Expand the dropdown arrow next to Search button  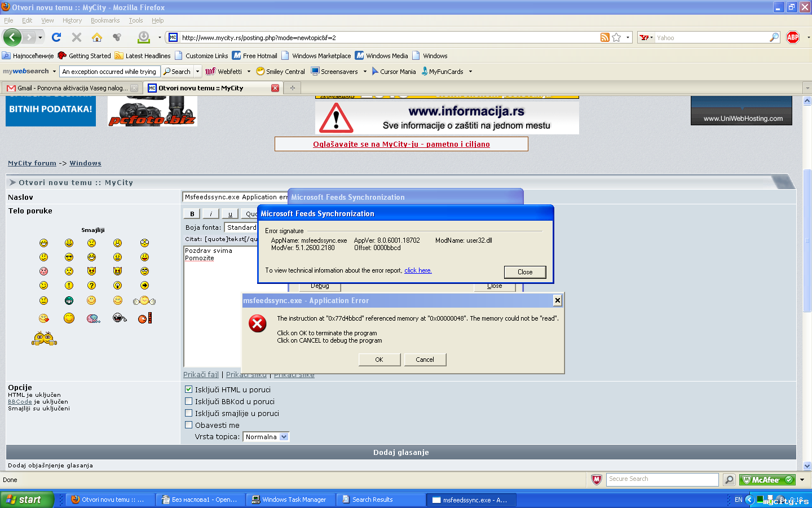[197, 72]
